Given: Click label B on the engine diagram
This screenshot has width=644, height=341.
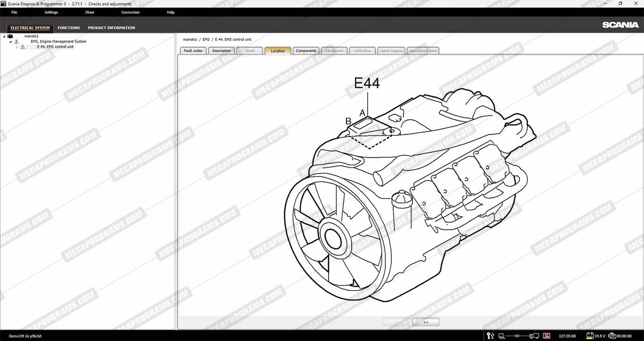Looking at the screenshot, I should pyautogui.click(x=348, y=121).
